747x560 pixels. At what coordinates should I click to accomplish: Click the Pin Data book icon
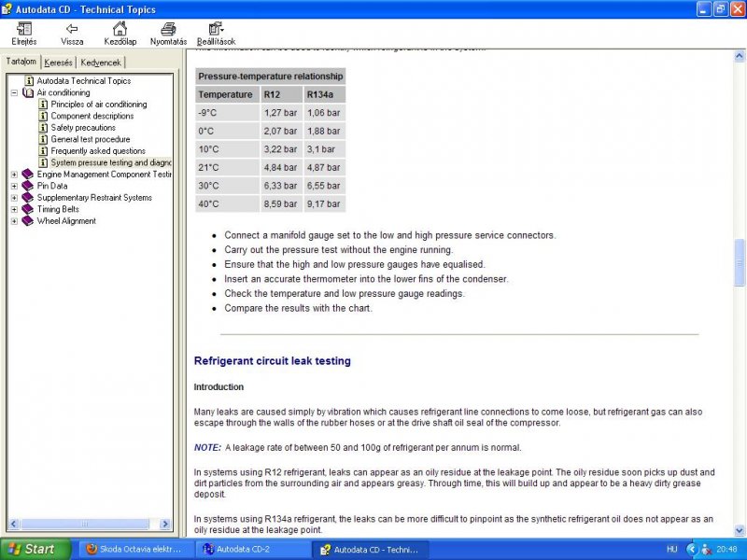[x=28, y=186]
